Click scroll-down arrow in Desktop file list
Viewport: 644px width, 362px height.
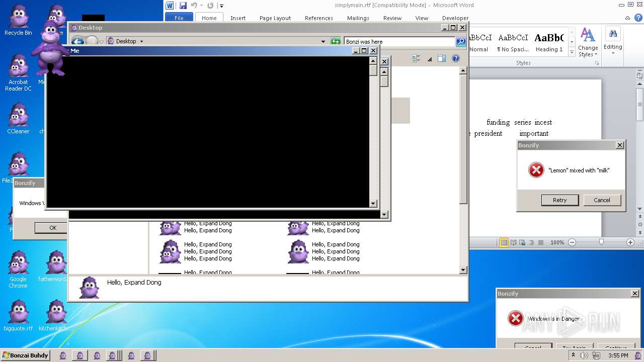coord(463,270)
